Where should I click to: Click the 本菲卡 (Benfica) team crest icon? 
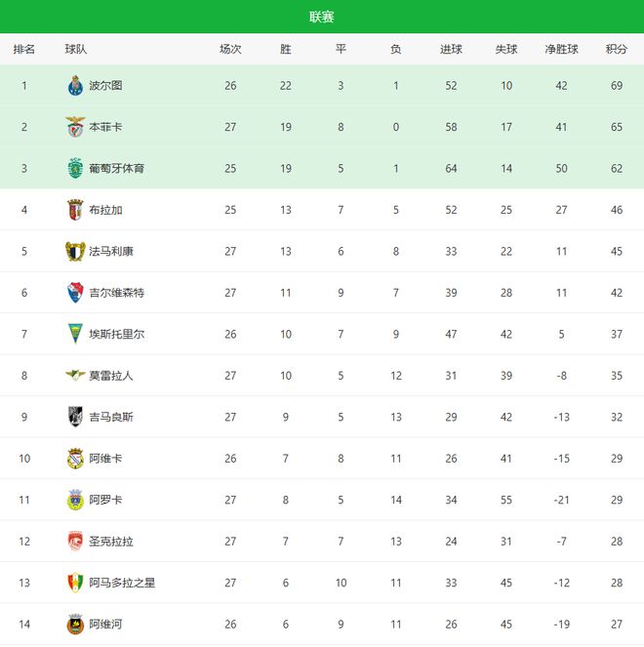[x=75, y=127]
